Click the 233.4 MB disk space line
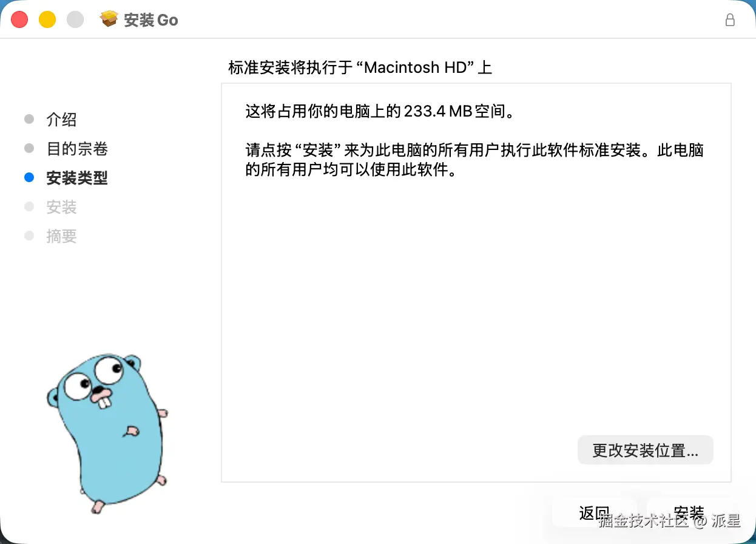The height and width of the screenshot is (544, 756). (380, 111)
